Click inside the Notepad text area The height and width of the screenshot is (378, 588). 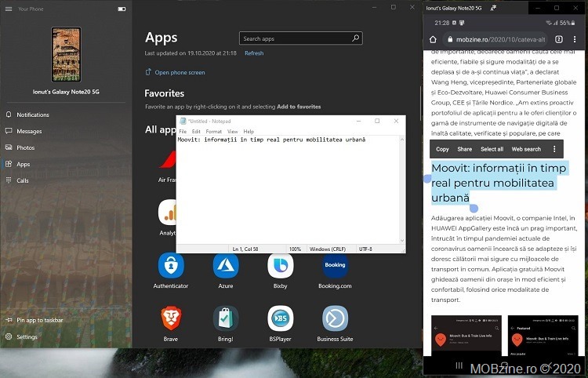(287, 189)
